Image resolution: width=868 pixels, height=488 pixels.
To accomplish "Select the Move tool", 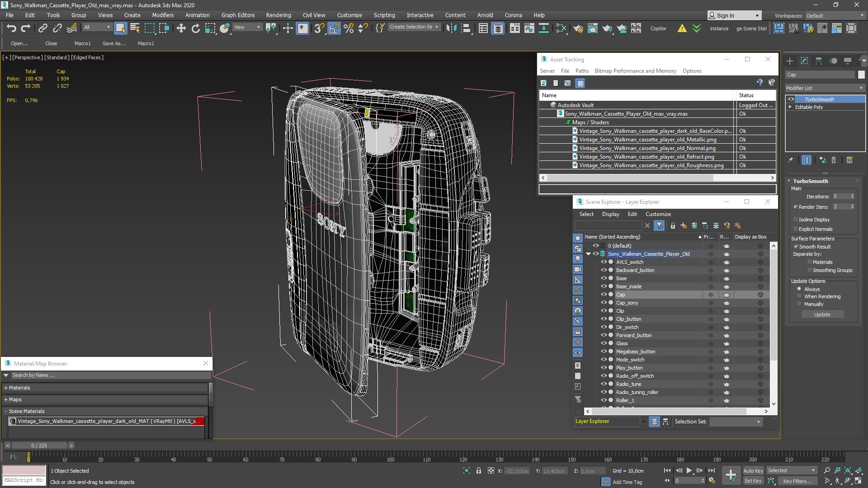I will [x=181, y=28].
